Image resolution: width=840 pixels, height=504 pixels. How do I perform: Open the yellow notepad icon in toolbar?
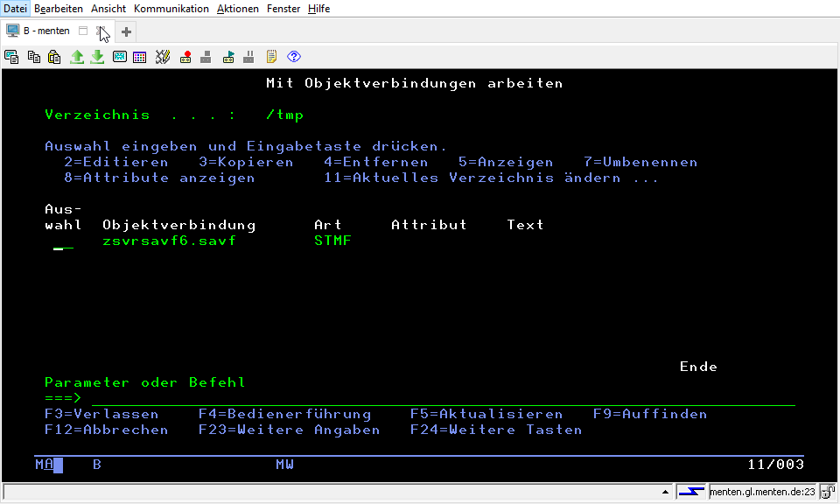(x=272, y=57)
